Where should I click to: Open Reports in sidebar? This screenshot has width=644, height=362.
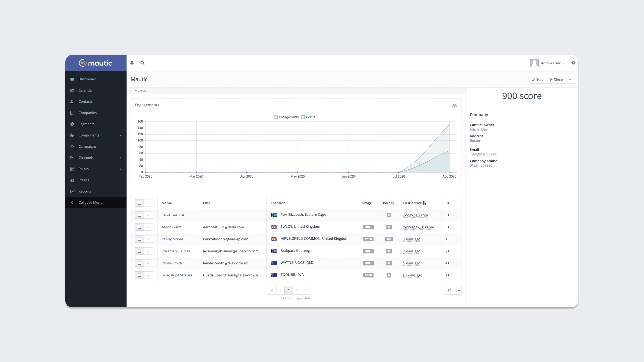click(96, 191)
